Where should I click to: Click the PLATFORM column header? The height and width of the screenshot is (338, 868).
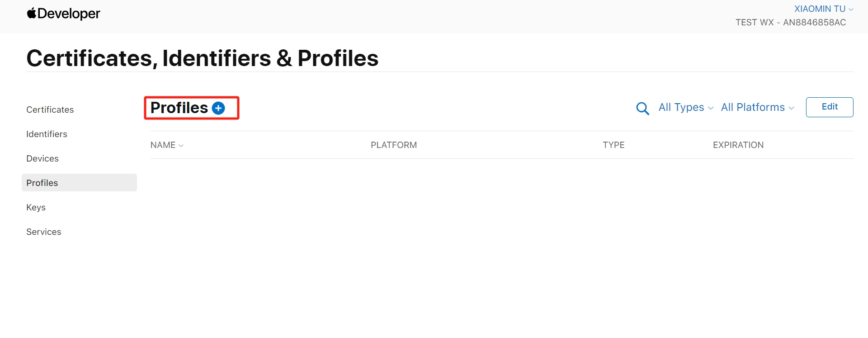point(394,145)
